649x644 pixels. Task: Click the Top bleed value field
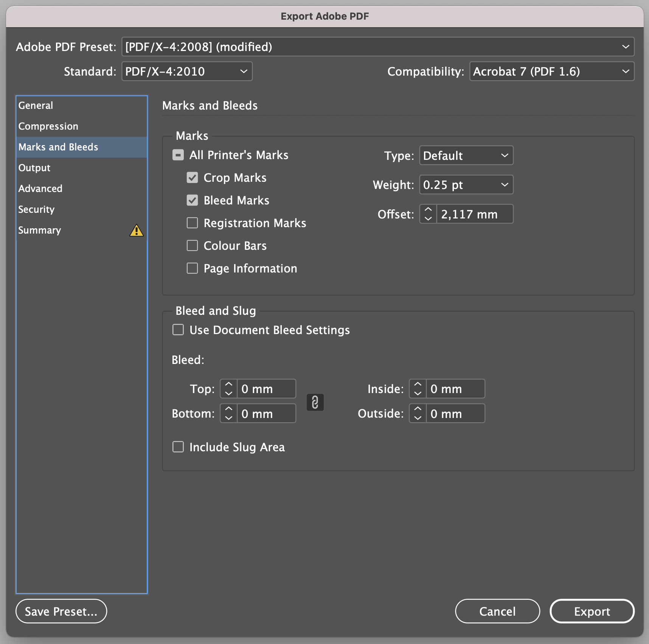266,389
